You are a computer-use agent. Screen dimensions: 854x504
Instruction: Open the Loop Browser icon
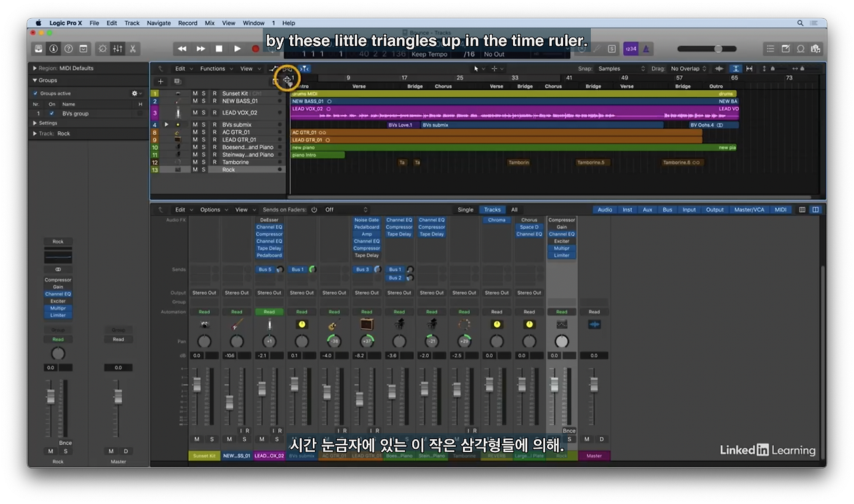tap(801, 49)
